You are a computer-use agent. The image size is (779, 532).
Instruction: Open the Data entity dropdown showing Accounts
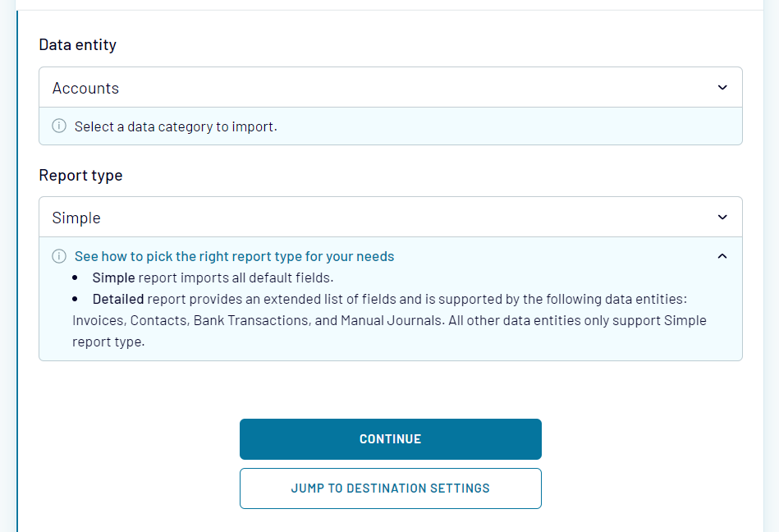click(390, 87)
